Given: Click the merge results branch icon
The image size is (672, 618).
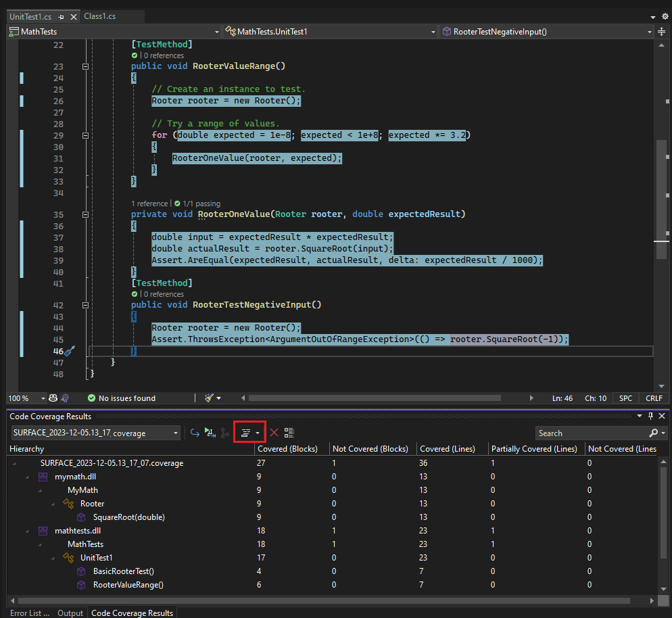Looking at the screenshot, I should click(x=225, y=433).
